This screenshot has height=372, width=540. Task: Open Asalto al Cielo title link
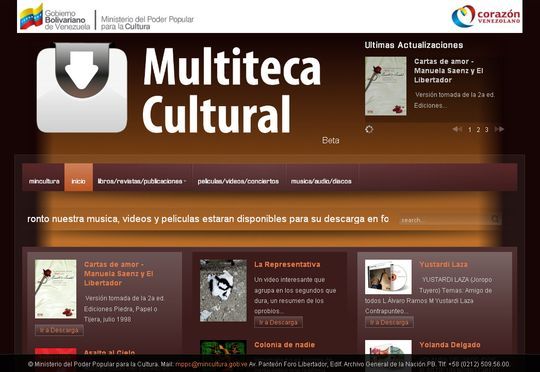[110, 352]
